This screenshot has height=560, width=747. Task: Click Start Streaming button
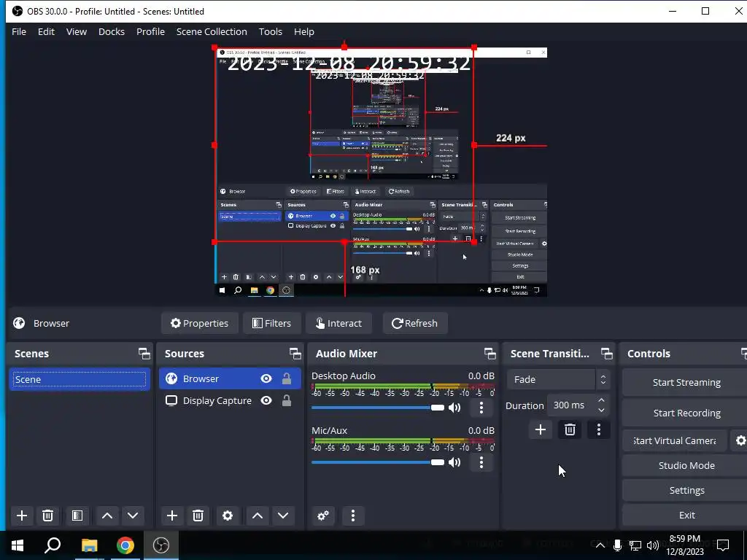tap(686, 382)
